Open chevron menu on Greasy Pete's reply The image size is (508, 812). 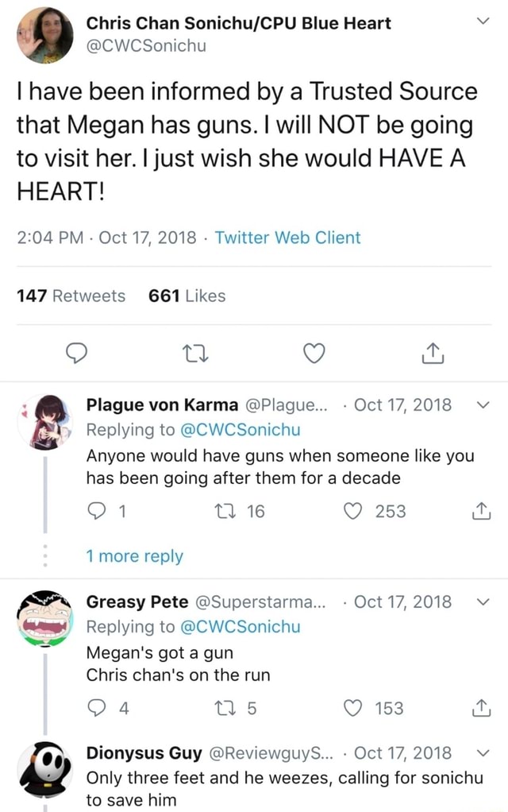tap(482, 601)
